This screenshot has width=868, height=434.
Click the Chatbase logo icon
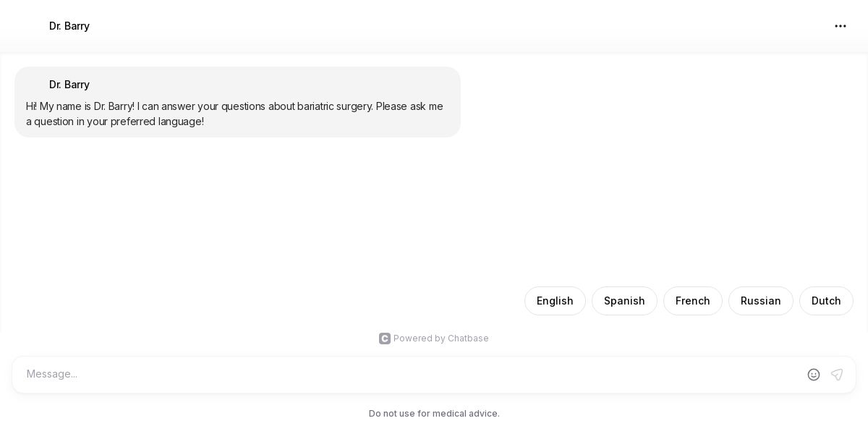pos(385,339)
